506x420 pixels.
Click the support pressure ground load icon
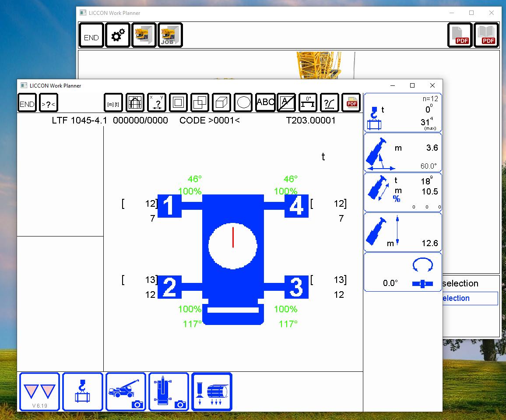coord(212,392)
